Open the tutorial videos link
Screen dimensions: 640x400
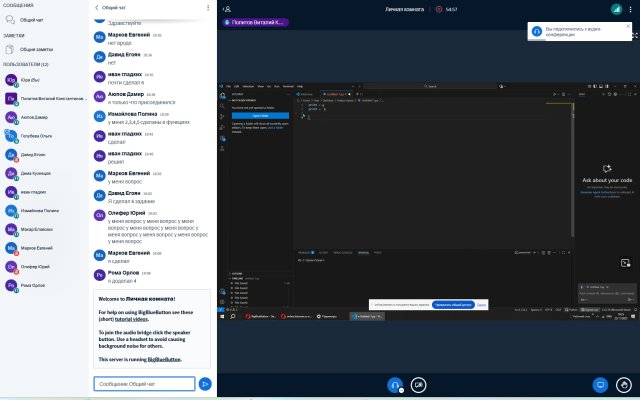(131, 319)
